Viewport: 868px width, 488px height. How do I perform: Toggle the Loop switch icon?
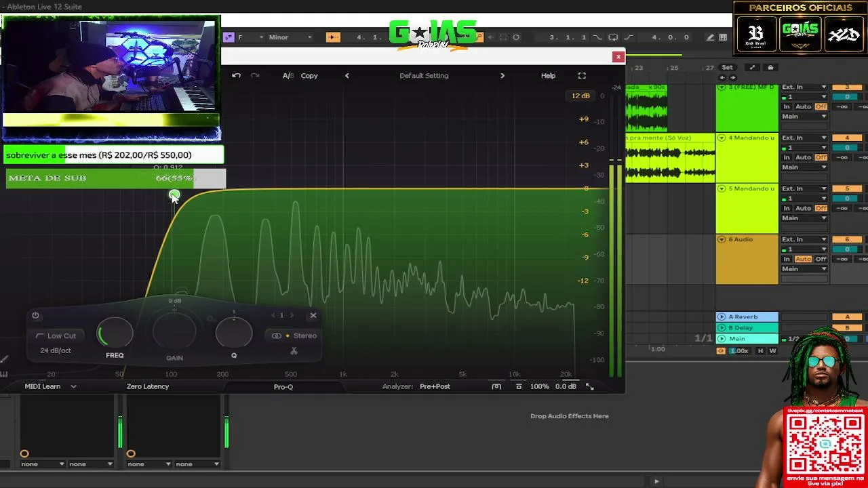click(613, 37)
